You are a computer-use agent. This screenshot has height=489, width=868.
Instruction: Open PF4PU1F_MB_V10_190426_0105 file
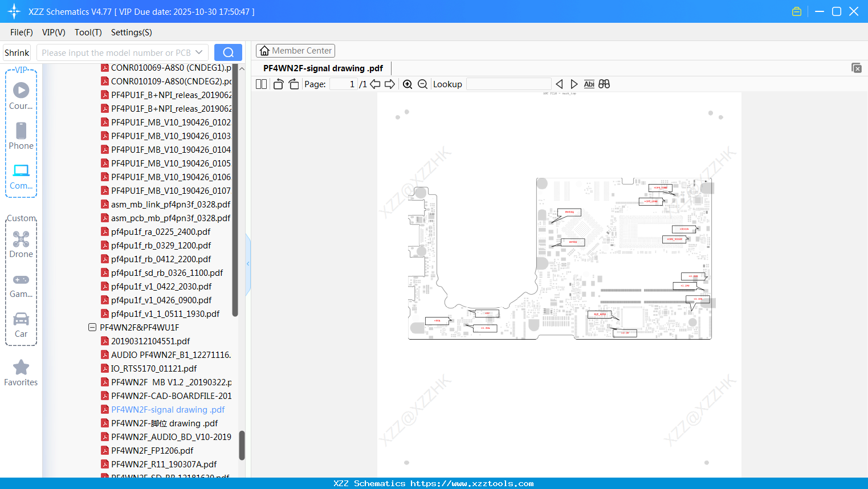(x=166, y=164)
